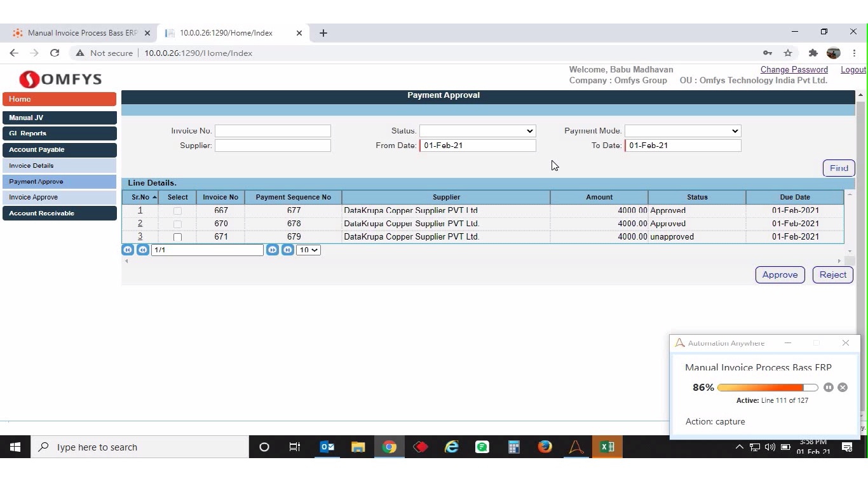Reload the page in Chrome
The image size is (868, 488).
tap(55, 53)
